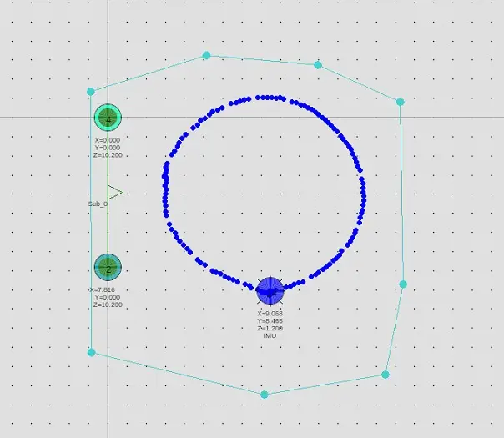
Task: Click Y=8.465 coordinate text
Action: point(270,321)
